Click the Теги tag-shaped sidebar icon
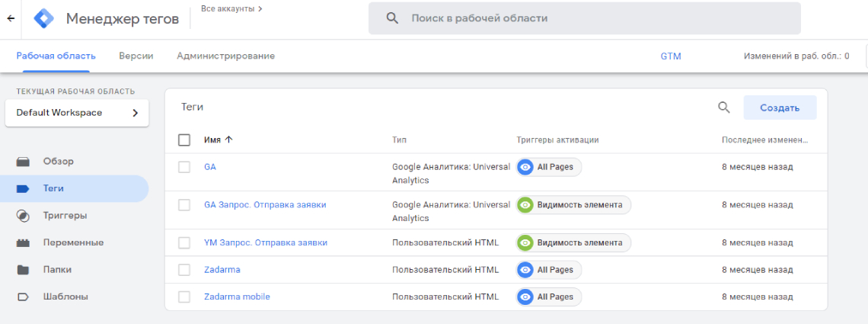 23,188
